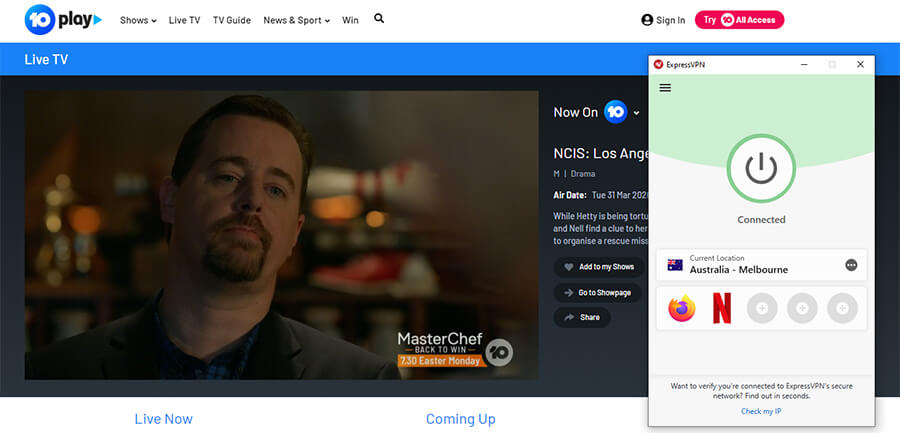Expand the Shows dropdown menu
The width and height of the screenshot is (900, 433).
click(x=138, y=20)
